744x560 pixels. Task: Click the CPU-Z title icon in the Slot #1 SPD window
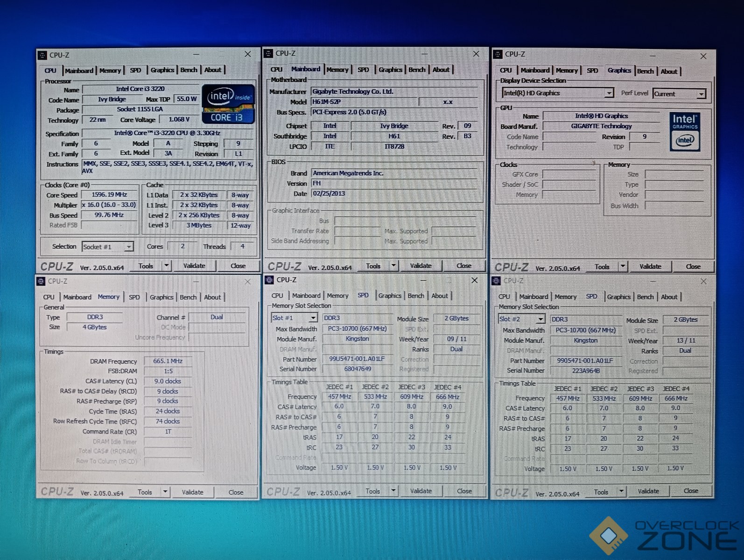pyautogui.click(x=269, y=280)
